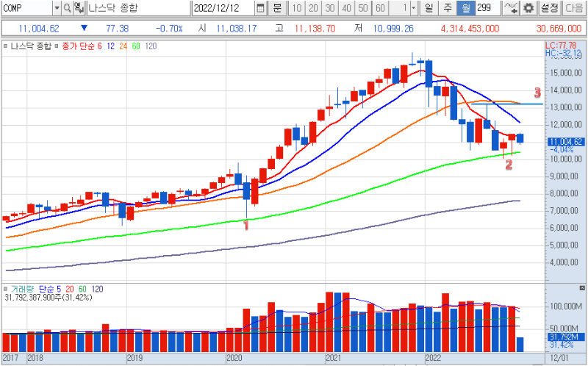Select the 분 (minute) chart period

pyautogui.click(x=277, y=8)
